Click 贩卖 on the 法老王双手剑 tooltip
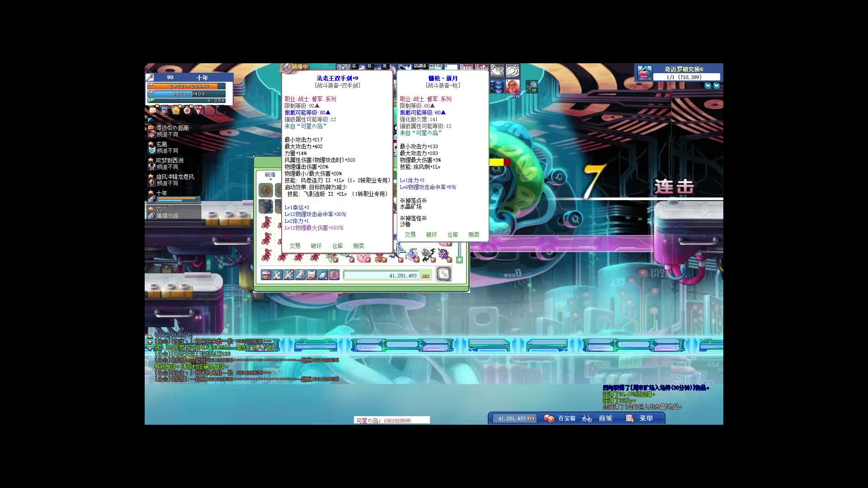Viewport: 868px width, 488px height. pyautogui.click(x=359, y=246)
